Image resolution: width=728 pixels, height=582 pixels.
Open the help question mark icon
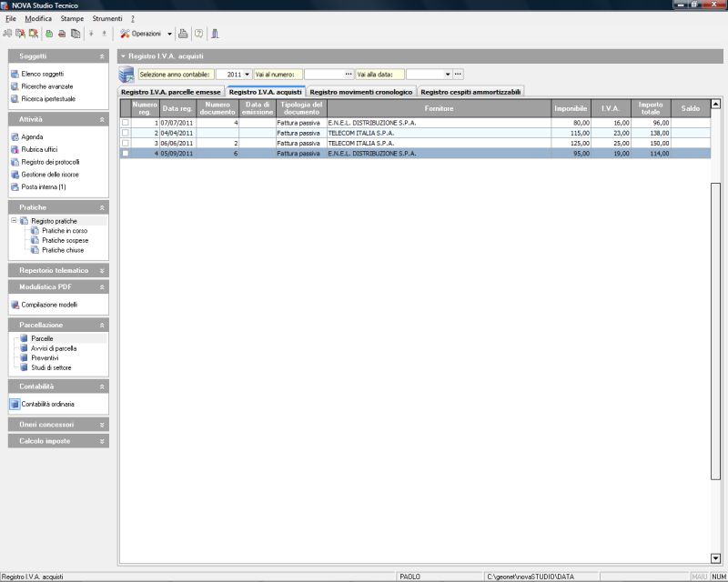tap(198, 34)
